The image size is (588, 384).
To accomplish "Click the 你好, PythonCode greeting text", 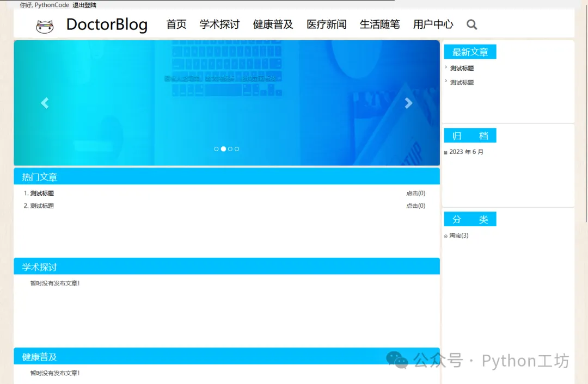I will click(x=45, y=5).
